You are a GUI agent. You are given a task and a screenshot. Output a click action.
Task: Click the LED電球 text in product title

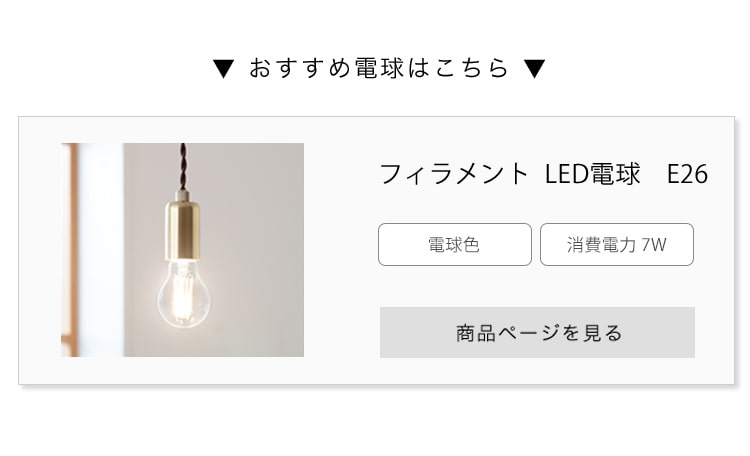592,174
